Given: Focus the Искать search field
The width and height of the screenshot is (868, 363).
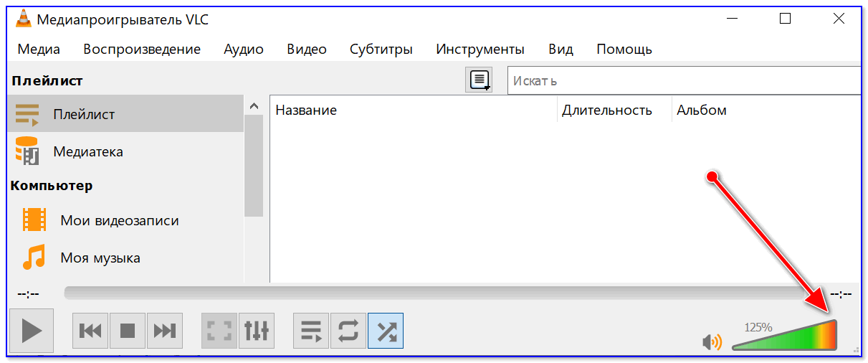Looking at the screenshot, I should click(x=685, y=80).
